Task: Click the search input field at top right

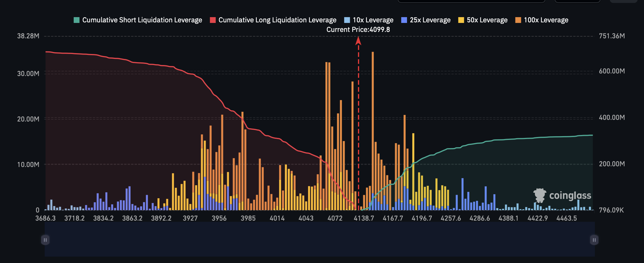Action: 472,1
